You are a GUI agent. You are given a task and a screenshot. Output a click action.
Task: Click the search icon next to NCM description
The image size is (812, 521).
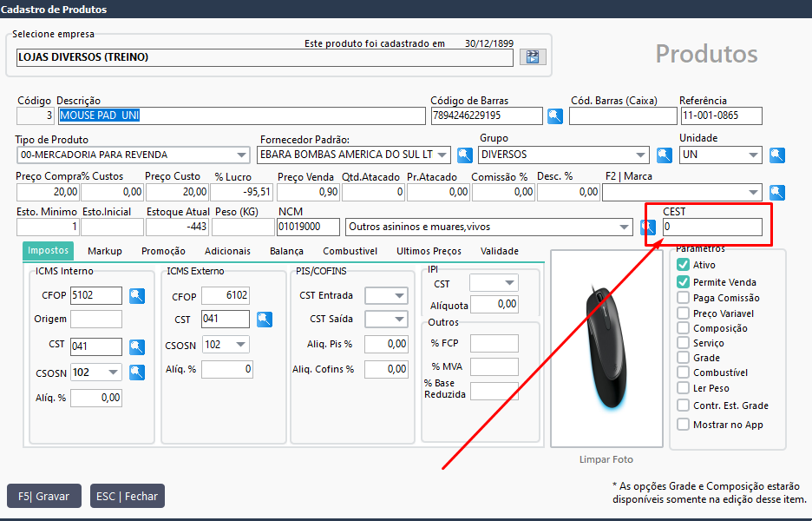point(647,227)
